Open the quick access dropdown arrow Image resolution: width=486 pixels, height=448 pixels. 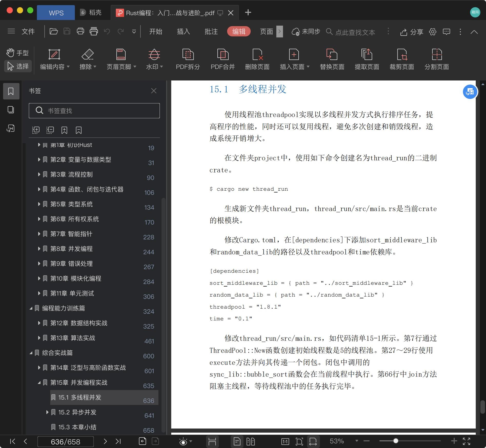pyautogui.click(x=134, y=32)
